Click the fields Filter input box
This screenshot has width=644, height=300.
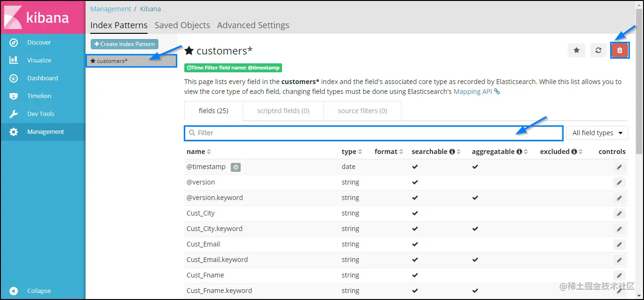click(x=373, y=133)
